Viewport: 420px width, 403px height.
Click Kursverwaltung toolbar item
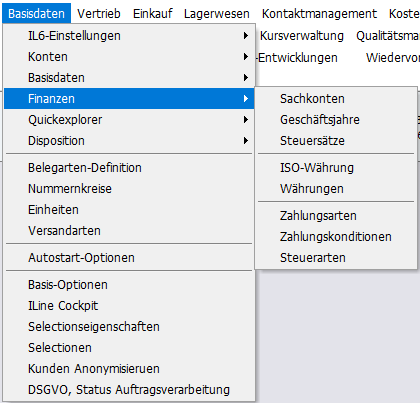(x=302, y=36)
